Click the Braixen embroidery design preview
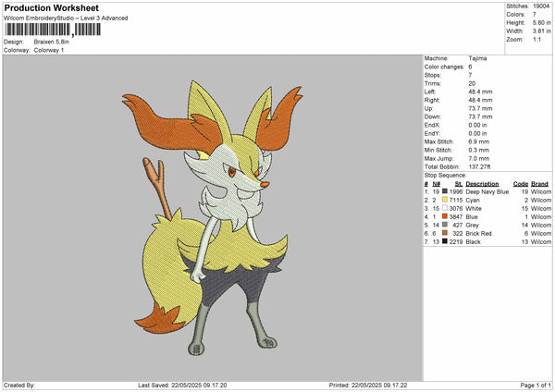The height and width of the screenshot is (392, 555). (x=213, y=217)
